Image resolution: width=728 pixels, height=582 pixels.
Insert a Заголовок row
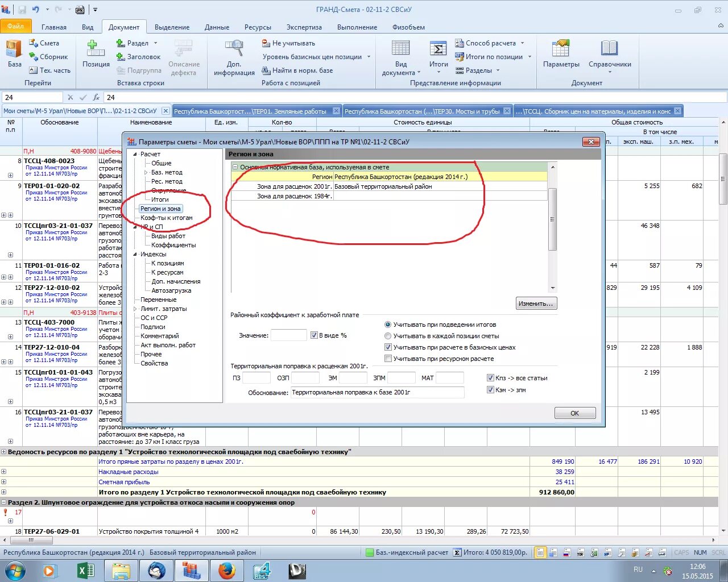(139, 57)
